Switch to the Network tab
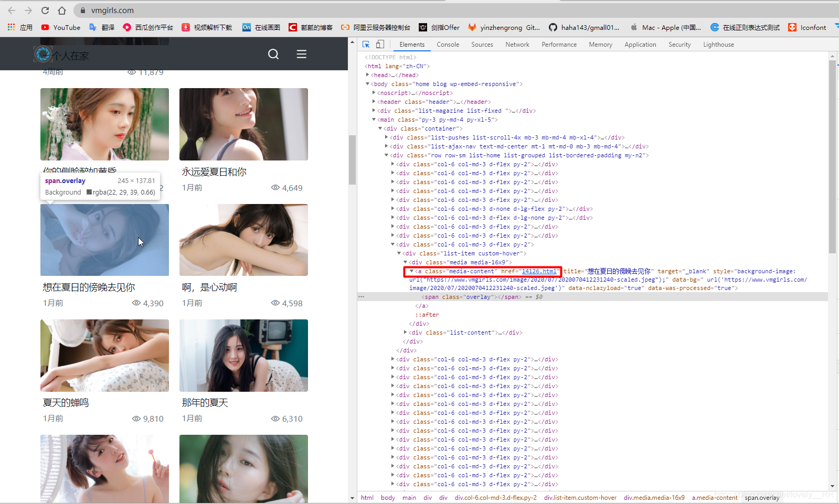 [x=517, y=45]
